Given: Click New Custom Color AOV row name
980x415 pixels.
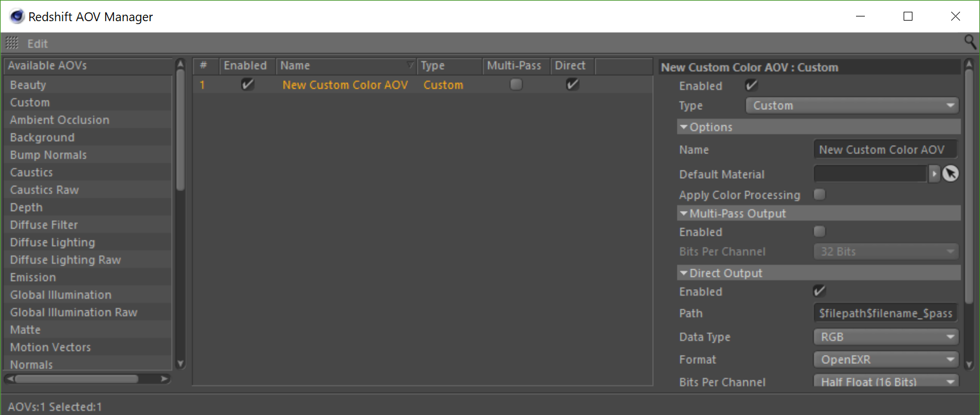Looking at the screenshot, I should pyautogui.click(x=345, y=85).
